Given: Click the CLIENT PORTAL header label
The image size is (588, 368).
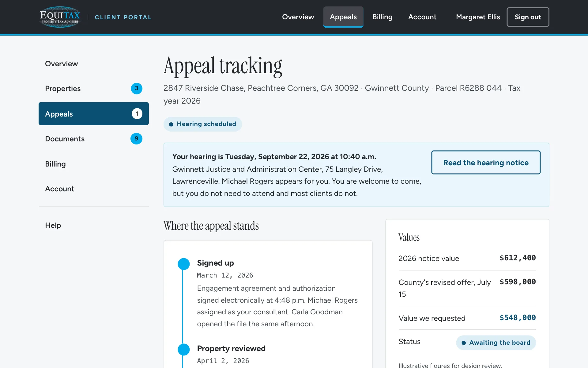Looking at the screenshot, I should 123,17.
